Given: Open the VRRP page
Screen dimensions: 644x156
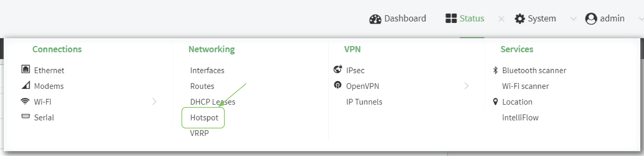Looking at the screenshot, I should click(199, 133).
